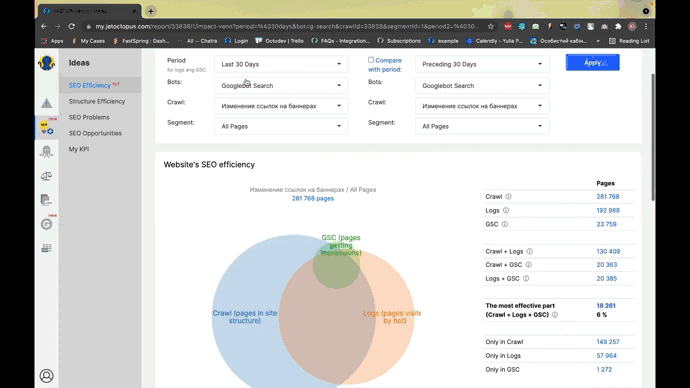Click the JetOctopus logo icon

[x=46, y=63]
